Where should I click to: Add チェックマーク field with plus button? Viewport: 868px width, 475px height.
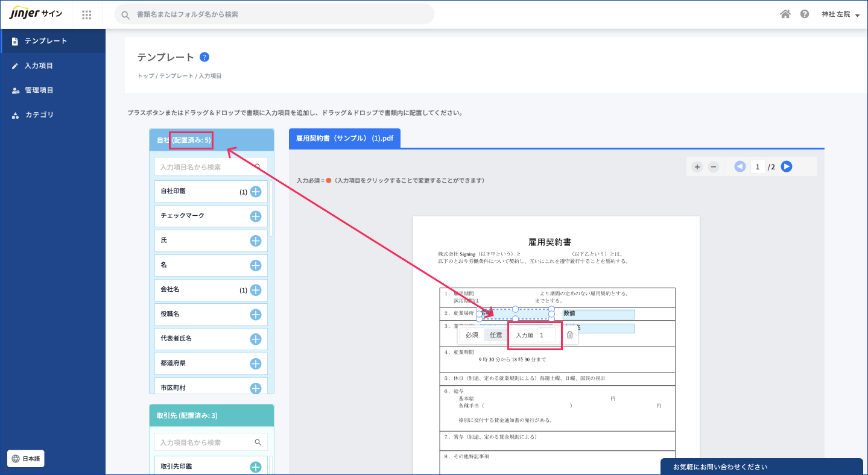click(x=256, y=216)
